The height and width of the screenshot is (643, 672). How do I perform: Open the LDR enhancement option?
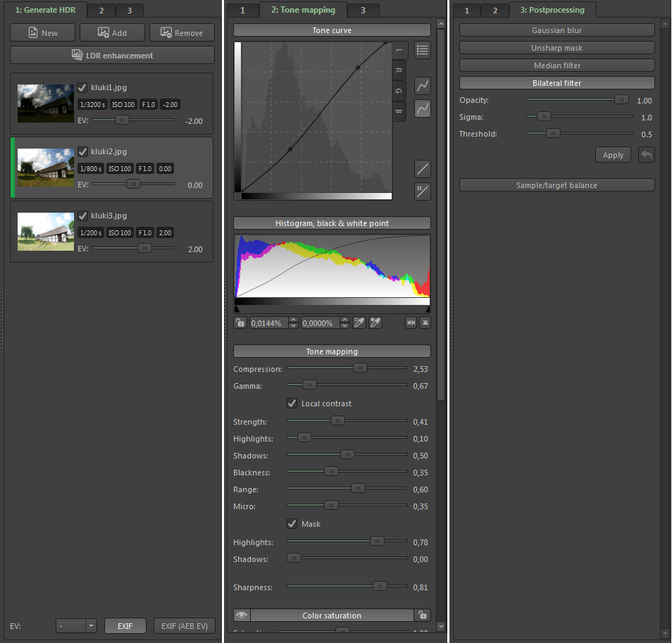click(112, 55)
